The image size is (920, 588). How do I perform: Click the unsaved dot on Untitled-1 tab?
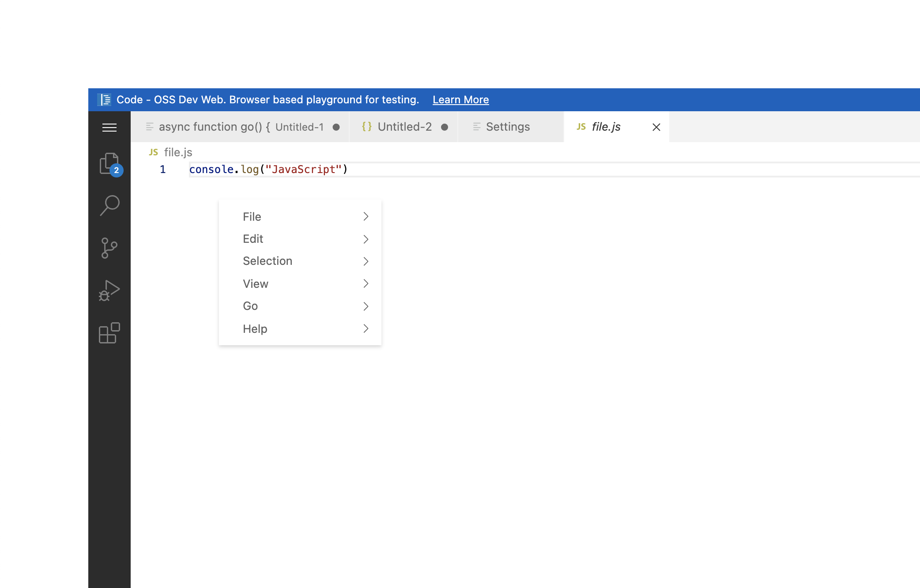(x=337, y=127)
